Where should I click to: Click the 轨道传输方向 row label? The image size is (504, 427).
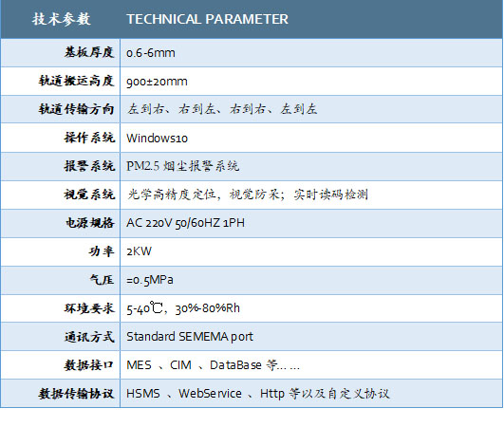(76, 109)
